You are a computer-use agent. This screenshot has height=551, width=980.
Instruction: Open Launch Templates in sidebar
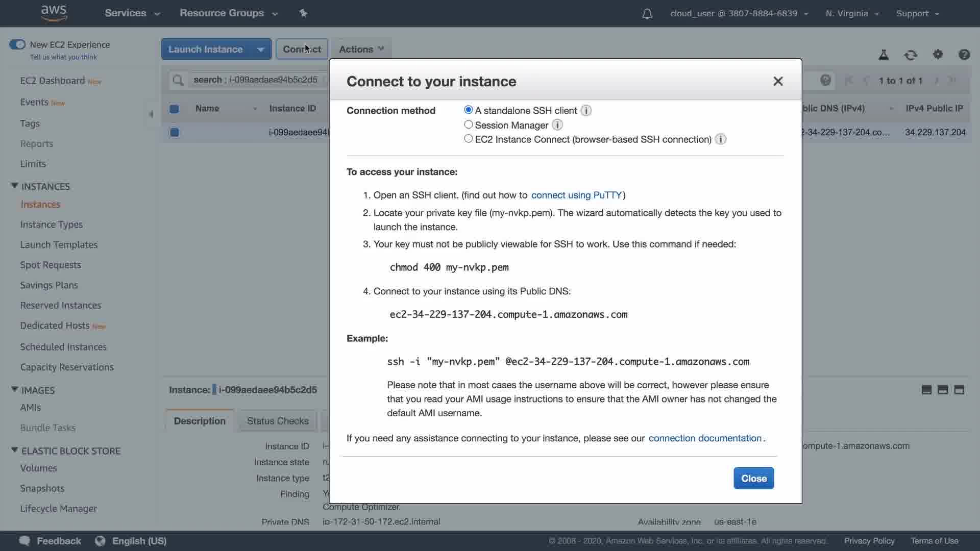(x=59, y=245)
